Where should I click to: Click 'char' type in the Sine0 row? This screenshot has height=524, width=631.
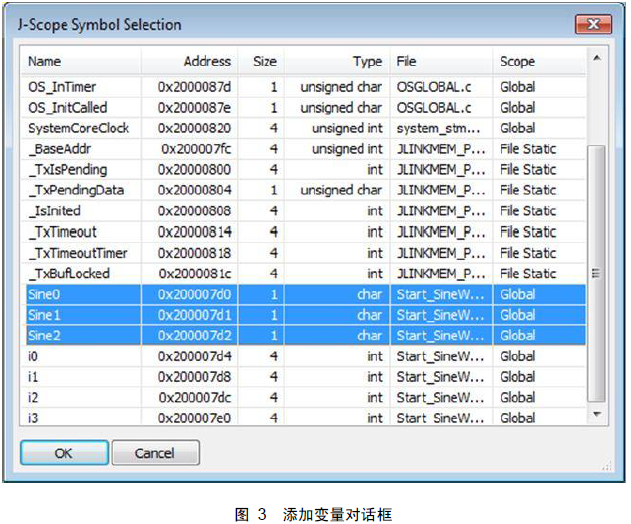tap(370, 295)
